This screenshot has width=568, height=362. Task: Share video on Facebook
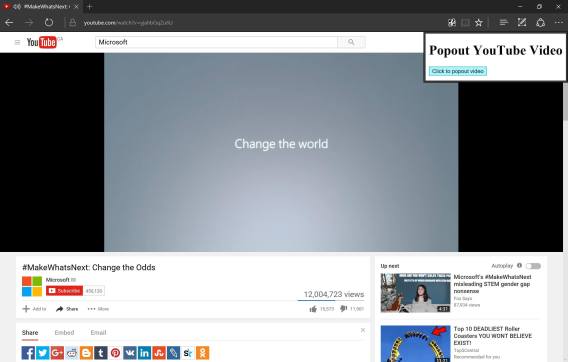tap(28, 353)
